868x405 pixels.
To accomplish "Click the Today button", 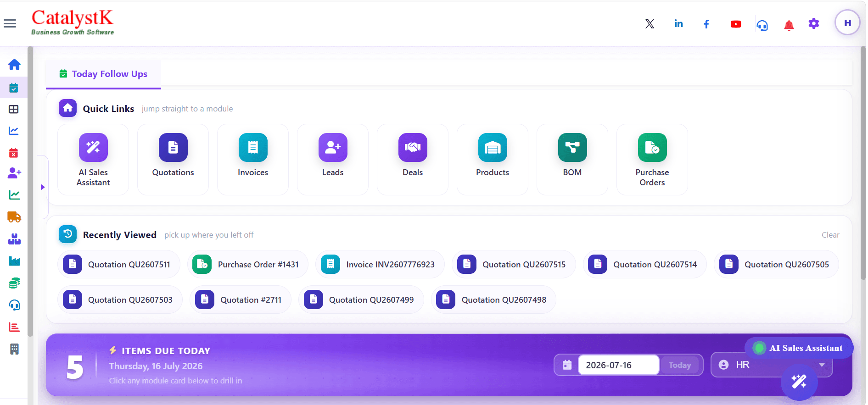I will (679, 365).
